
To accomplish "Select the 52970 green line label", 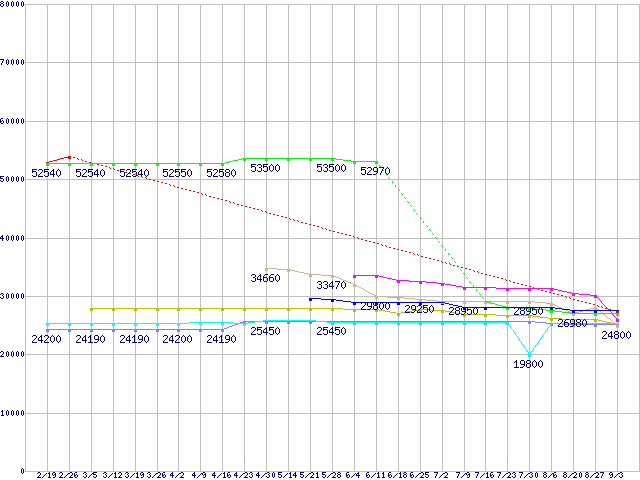I will click(375, 172).
